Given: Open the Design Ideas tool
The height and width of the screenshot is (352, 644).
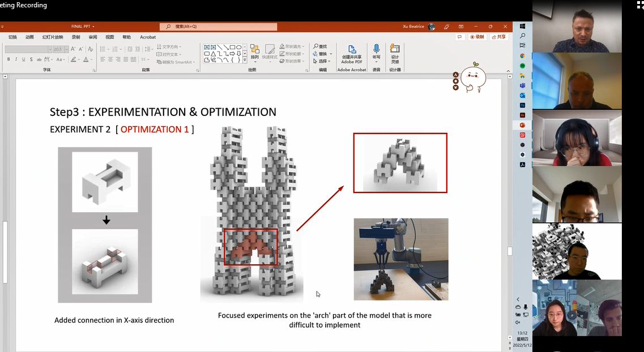Looking at the screenshot, I should pos(395,54).
